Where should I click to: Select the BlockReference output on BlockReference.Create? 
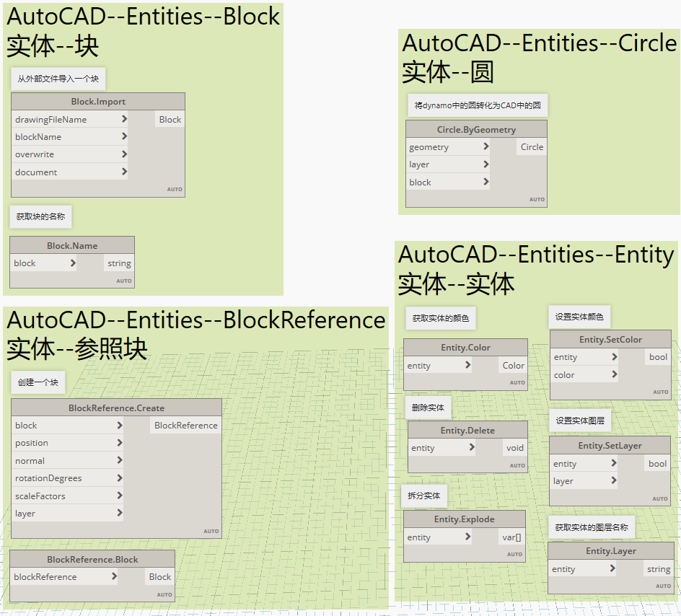click(185, 425)
